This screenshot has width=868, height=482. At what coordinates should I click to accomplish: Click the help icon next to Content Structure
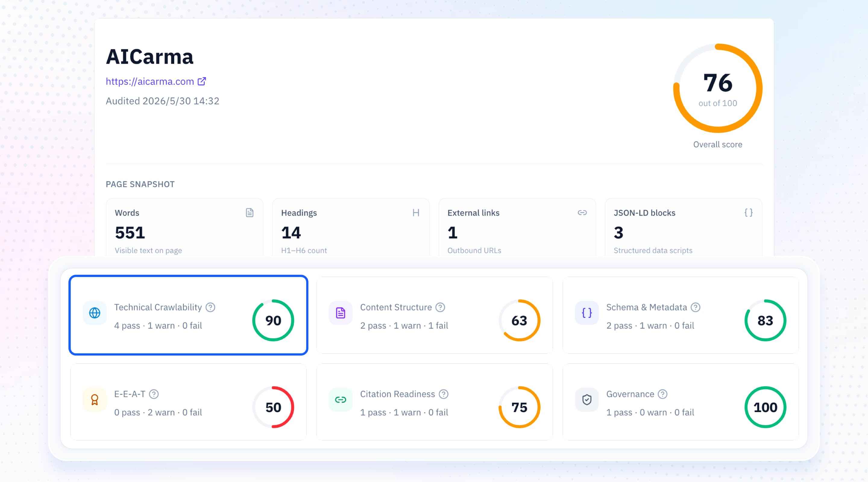pos(440,307)
